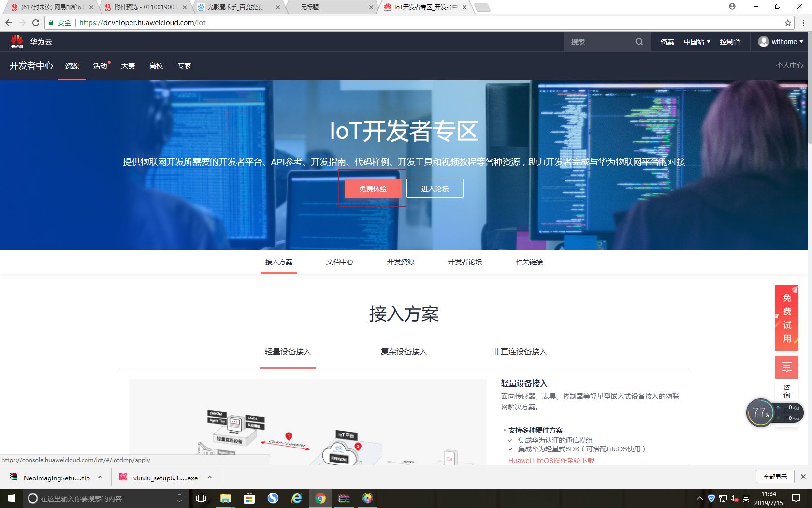Image resolution: width=812 pixels, height=508 pixels.
Task: Open Microsoft Store taskbar icon
Action: coord(249,498)
